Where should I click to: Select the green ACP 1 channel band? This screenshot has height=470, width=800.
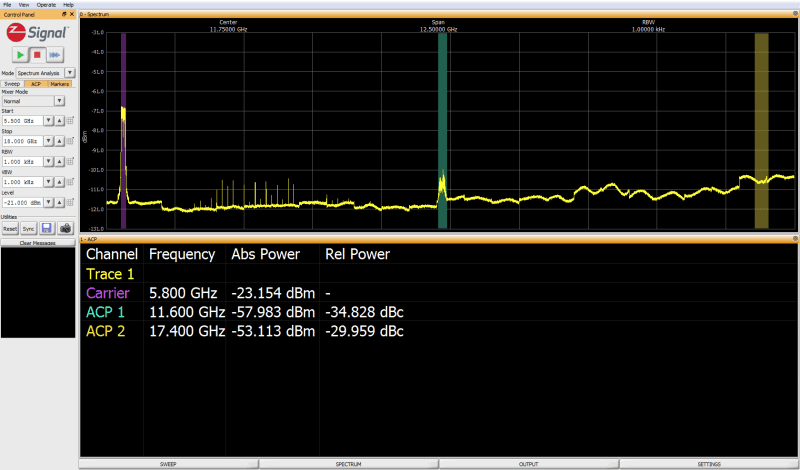442,131
